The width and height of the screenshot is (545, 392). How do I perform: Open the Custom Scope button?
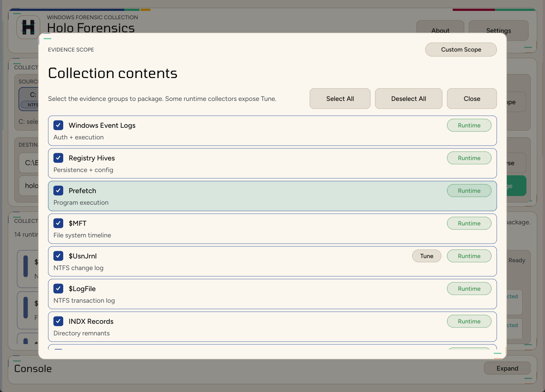click(x=461, y=49)
